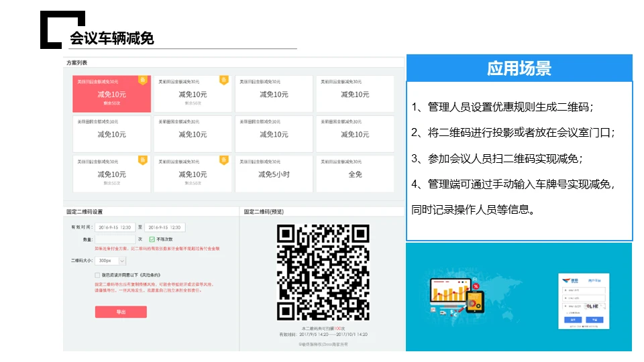Screen dimensions: 644x362
Task: Click the 固定二维码(预览) section heading
Action: pyautogui.click(x=264, y=212)
